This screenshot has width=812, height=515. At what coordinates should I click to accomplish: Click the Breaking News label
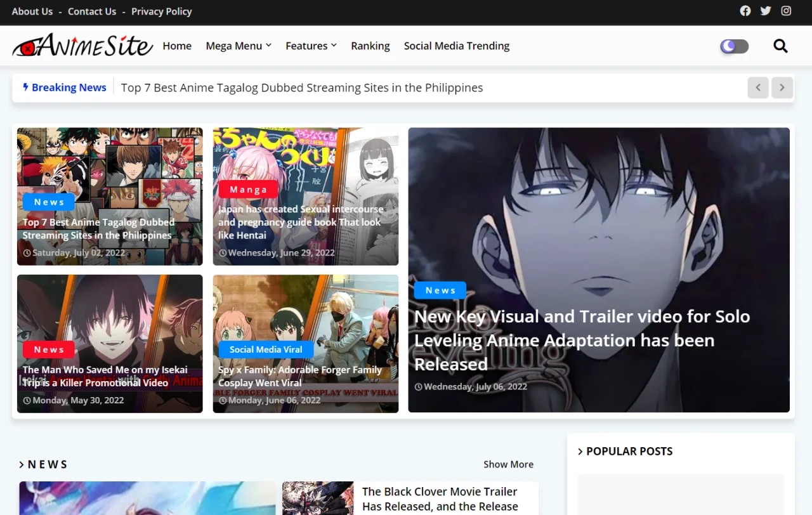coord(65,88)
